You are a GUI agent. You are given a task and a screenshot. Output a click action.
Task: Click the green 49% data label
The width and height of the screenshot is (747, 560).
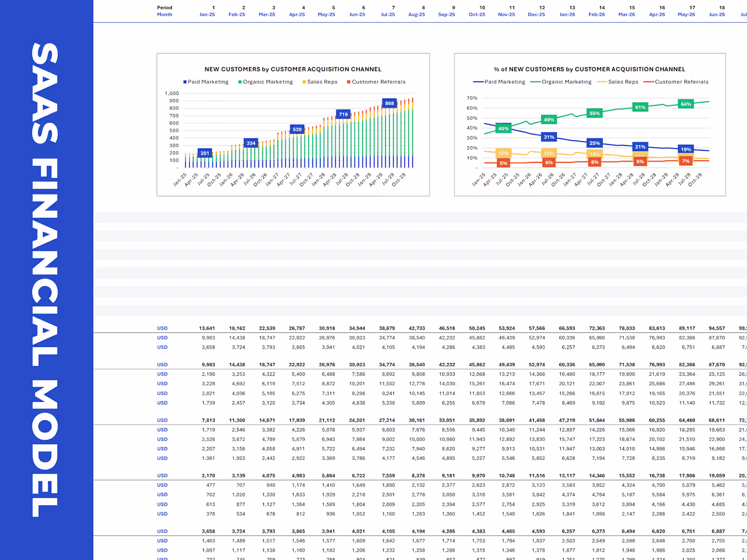[x=549, y=120]
